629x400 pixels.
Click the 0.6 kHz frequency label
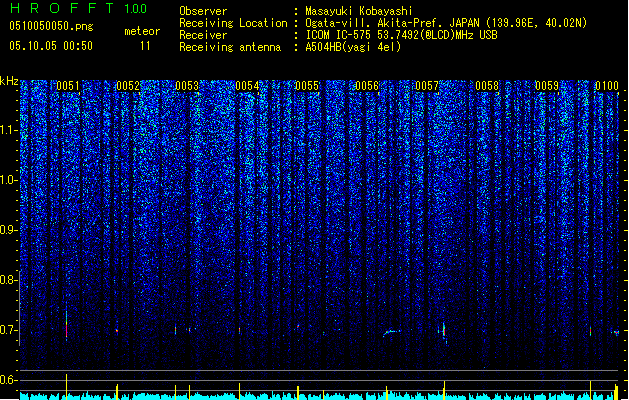coord(8,380)
